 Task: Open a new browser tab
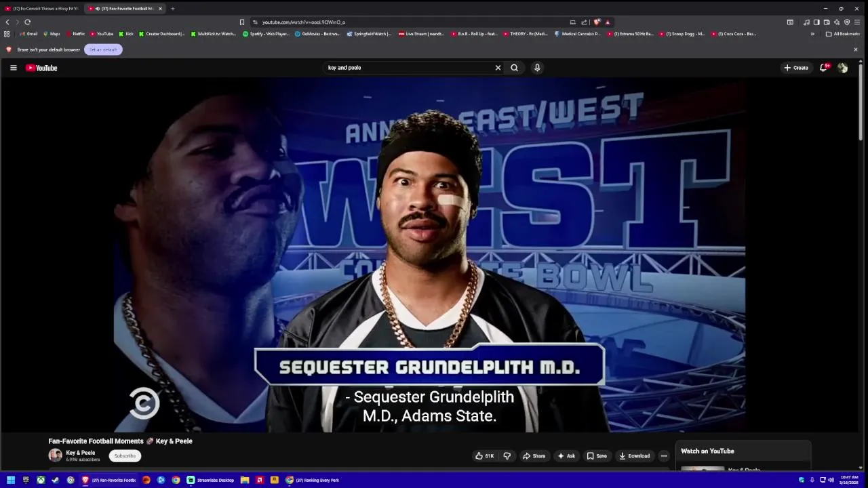[173, 9]
